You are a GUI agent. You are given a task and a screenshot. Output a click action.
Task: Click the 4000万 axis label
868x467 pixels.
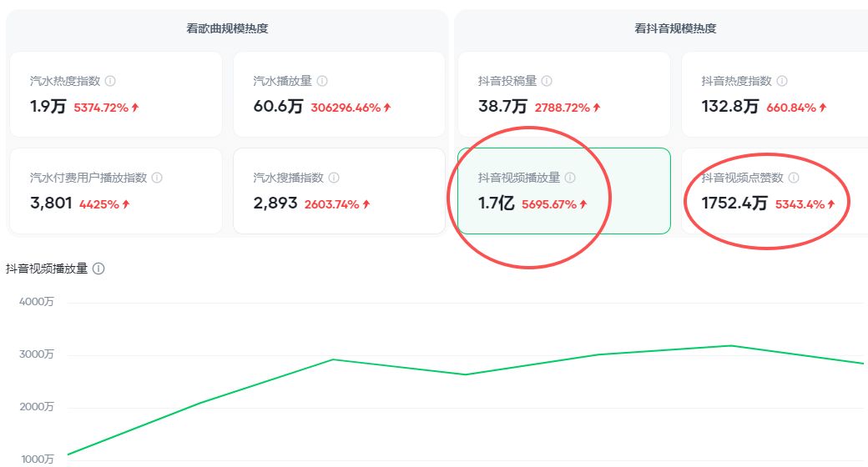[37, 302]
